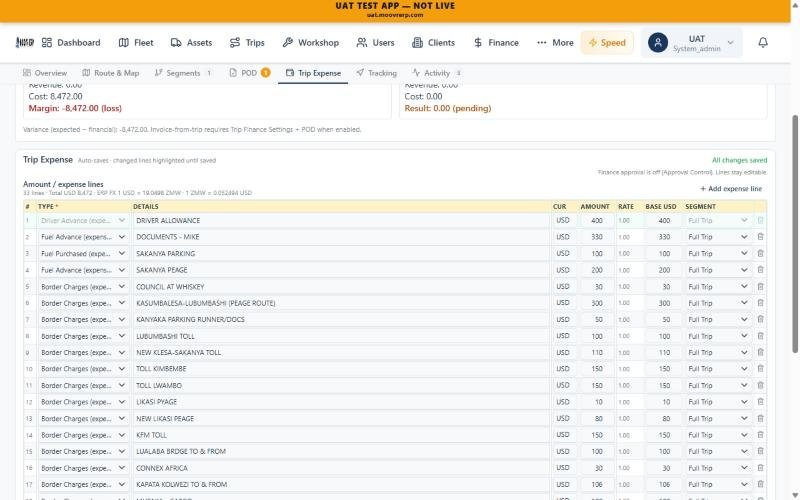
Task: Open the Fleet menu
Action: 136,43
